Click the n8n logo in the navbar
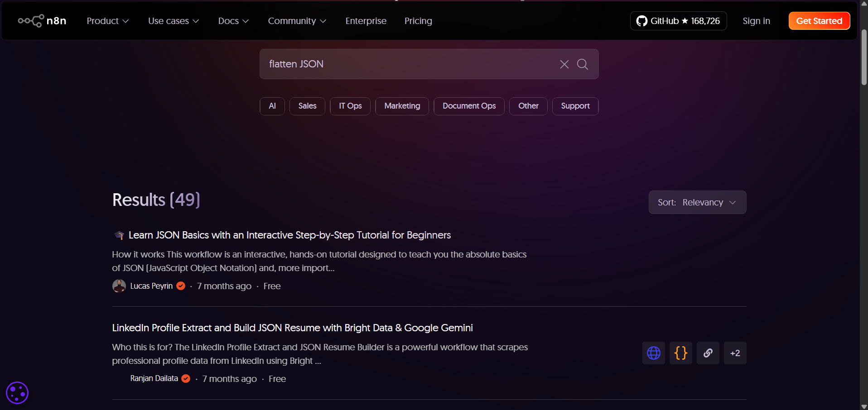This screenshot has height=410, width=868. (42, 20)
